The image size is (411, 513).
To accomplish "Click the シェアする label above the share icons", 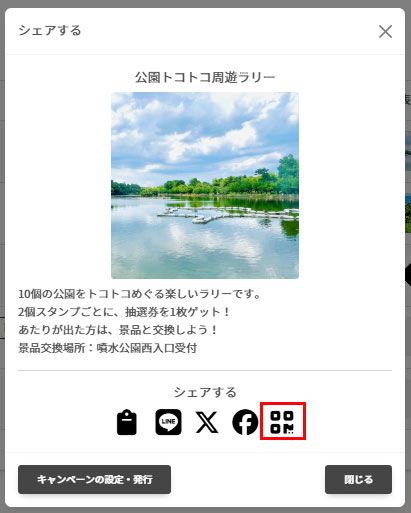I will 205,392.
